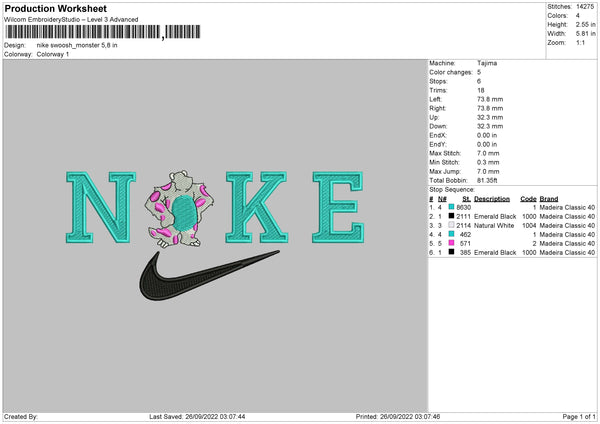Click the teal swatch beside stitch count 8630
The height and width of the screenshot is (424, 600).
(451, 207)
